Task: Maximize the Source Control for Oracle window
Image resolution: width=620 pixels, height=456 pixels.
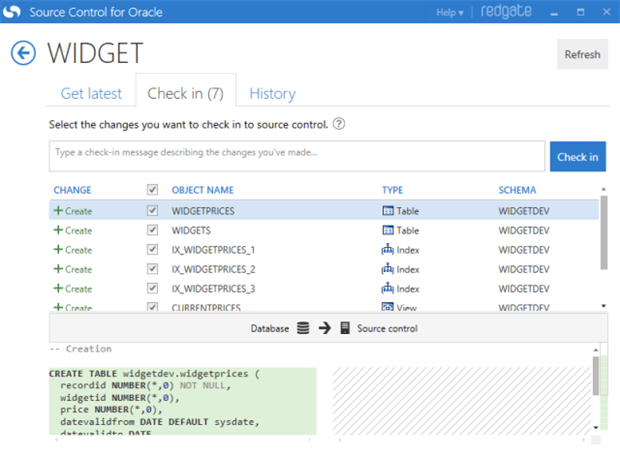Action: pos(580,12)
